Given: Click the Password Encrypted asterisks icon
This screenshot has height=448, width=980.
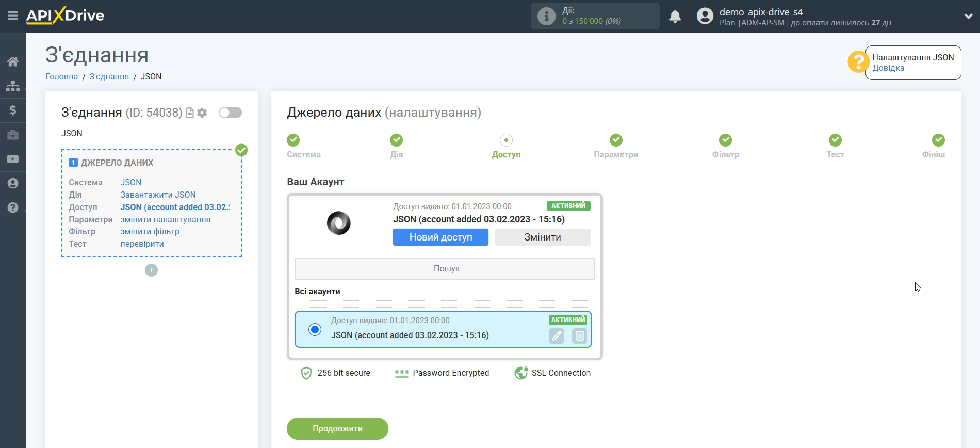Looking at the screenshot, I should pos(401,373).
